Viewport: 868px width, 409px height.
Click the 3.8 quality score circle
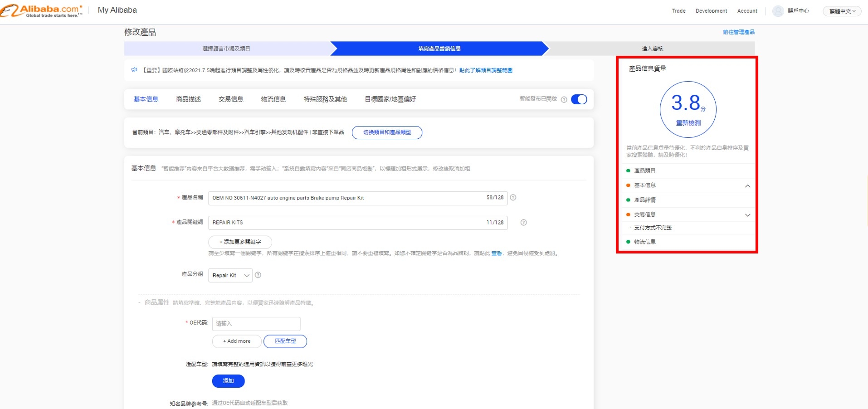688,109
